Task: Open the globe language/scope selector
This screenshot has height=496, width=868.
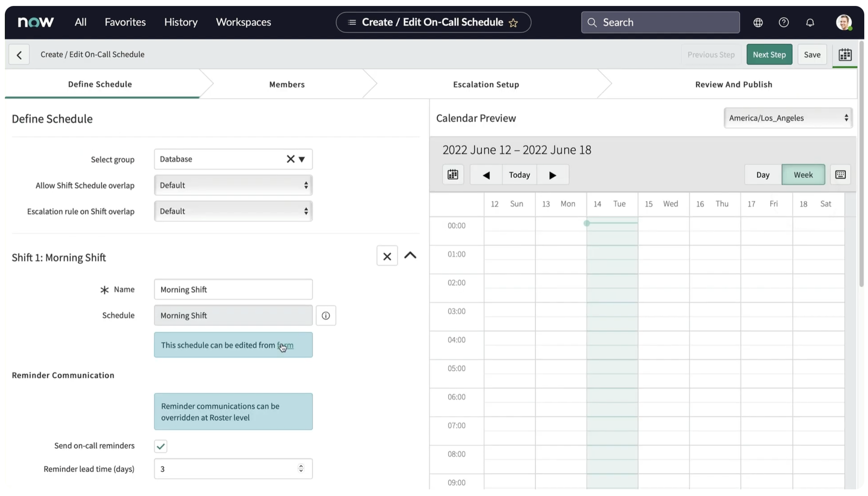Action: [758, 22]
